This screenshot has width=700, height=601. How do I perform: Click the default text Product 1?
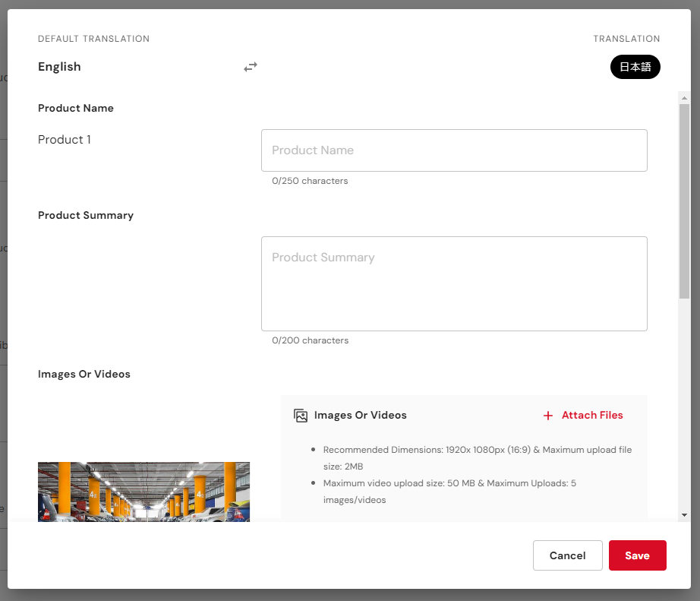click(65, 140)
